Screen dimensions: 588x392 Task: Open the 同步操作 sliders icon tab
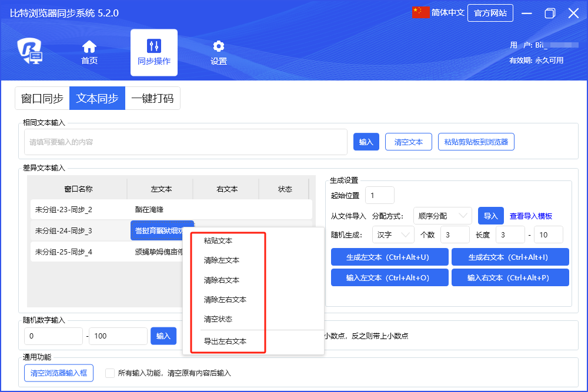153,46
